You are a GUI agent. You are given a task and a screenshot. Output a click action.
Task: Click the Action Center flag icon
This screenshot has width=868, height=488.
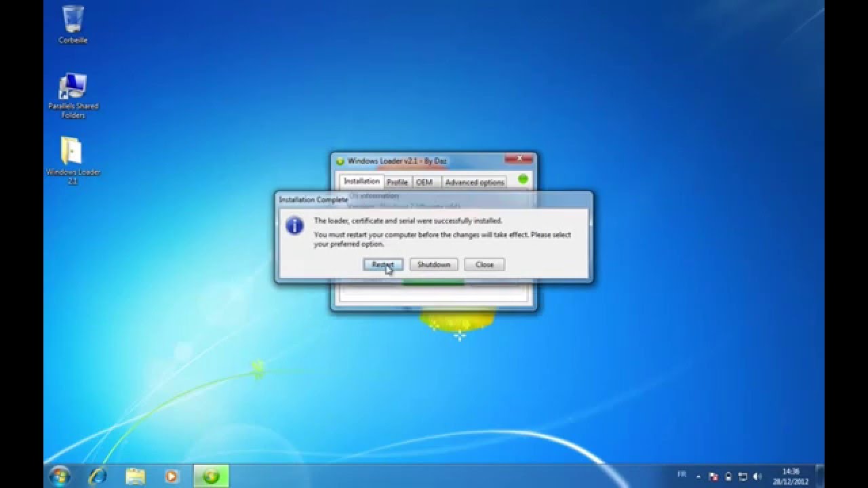pos(713,476)
